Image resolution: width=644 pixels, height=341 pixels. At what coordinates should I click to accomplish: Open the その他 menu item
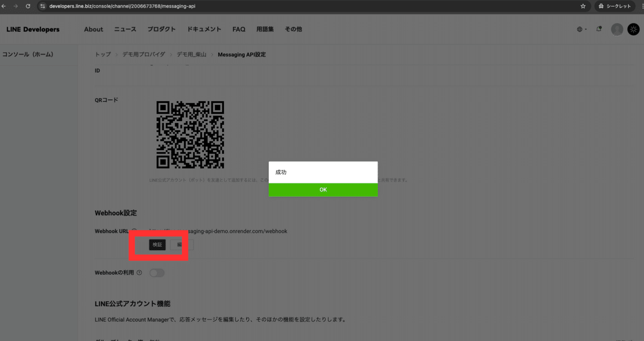pos(293,29)
